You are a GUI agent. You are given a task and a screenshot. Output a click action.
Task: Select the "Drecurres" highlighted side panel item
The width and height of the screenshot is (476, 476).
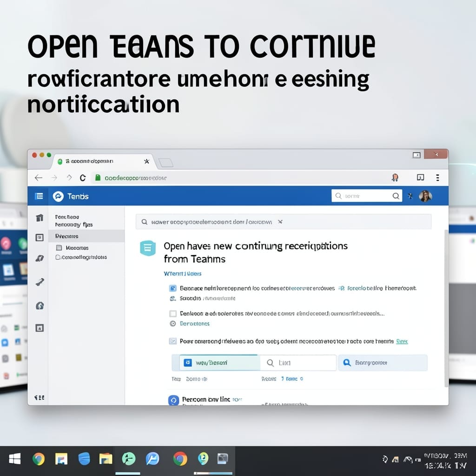coord(86,236)
